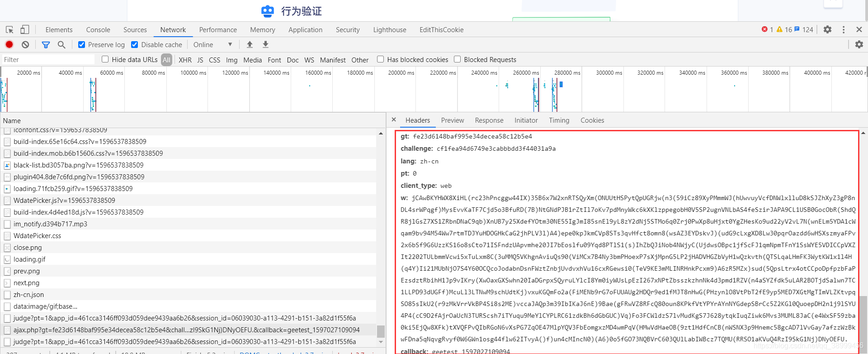This screenshot has width=868, height=354.
Task: Toggle Disable cache checkbox
Action: point(134,44)
